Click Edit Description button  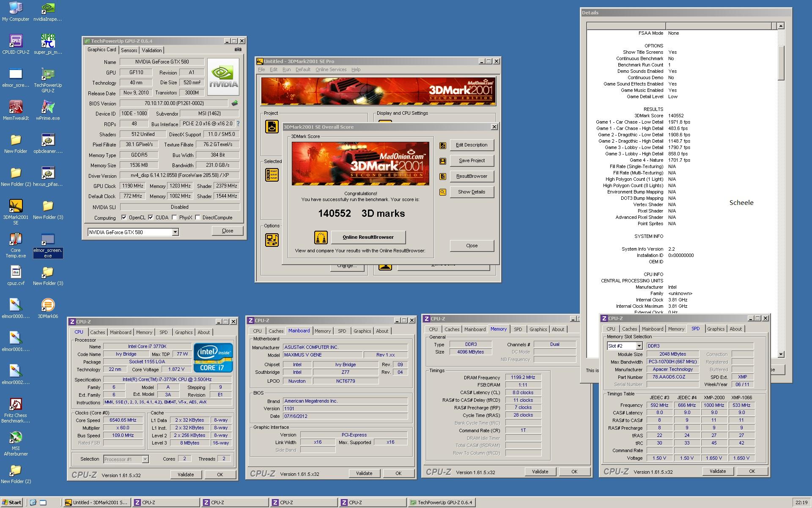(472, 145)
